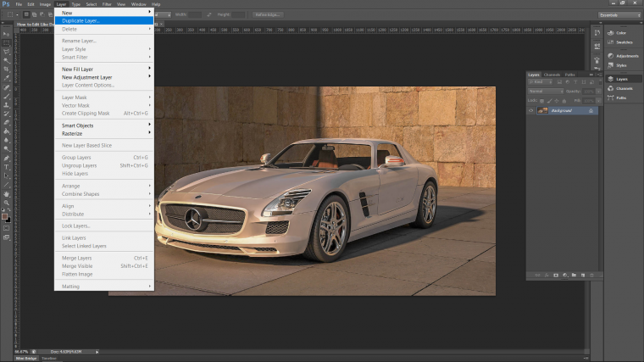Screen dimensions: 644x362
Task: Select the Horizontal Type tool
Action: (6, 167)
